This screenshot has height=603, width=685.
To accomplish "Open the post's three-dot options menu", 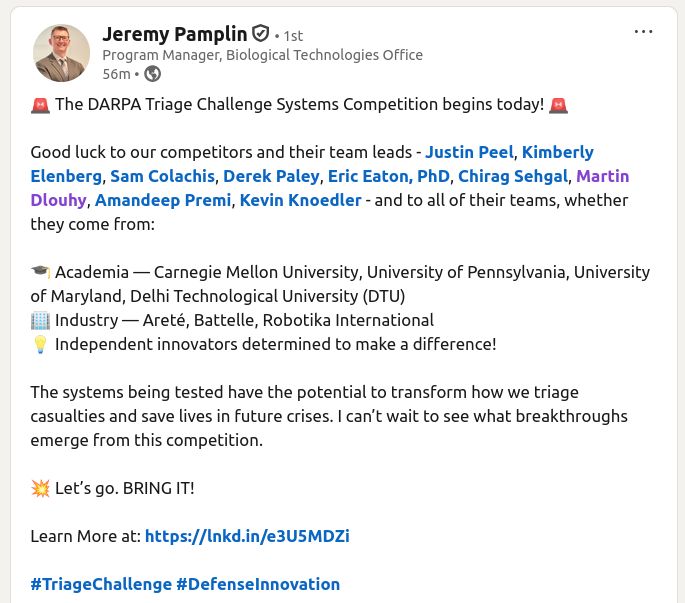I will click(644, 31).
